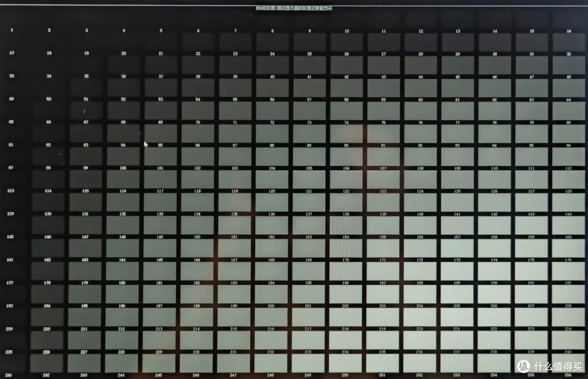Click the number label 27
The height and width of the screenshot is (379, 588).
coord(384,54)
